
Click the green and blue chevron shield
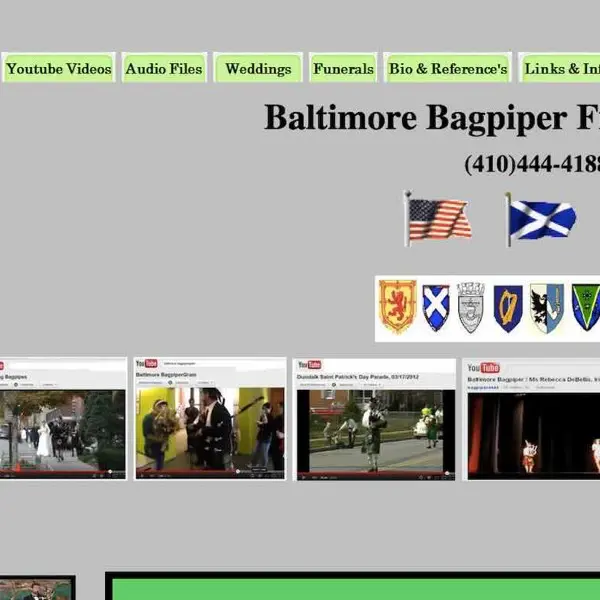click(x=586, y=307)
